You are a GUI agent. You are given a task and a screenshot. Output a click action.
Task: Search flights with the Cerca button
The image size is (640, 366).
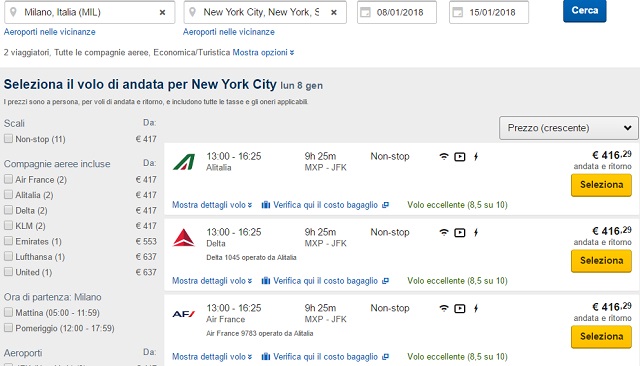click(x=584, y=11)
